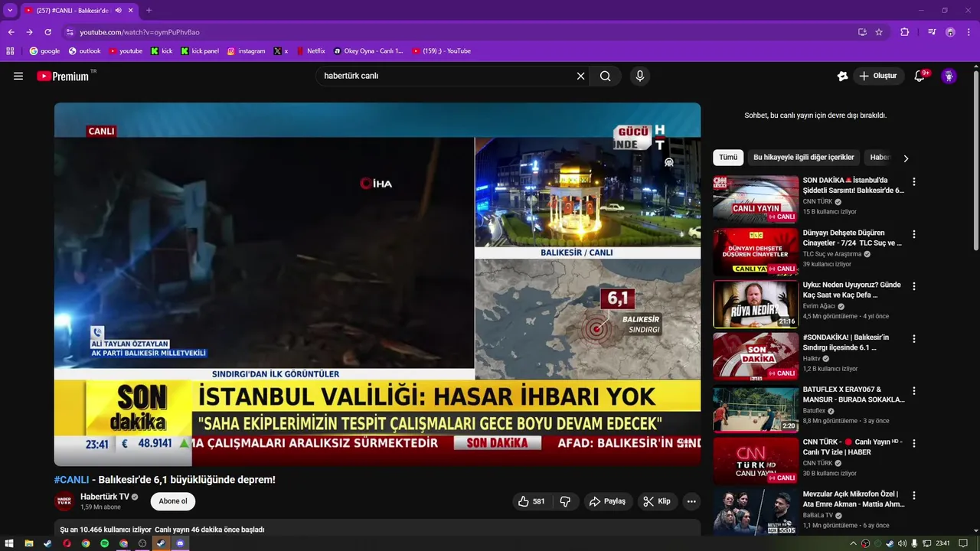
Task: Open options for Evrim Ağacı Uyku video
Action: click(x=913, y=286)
